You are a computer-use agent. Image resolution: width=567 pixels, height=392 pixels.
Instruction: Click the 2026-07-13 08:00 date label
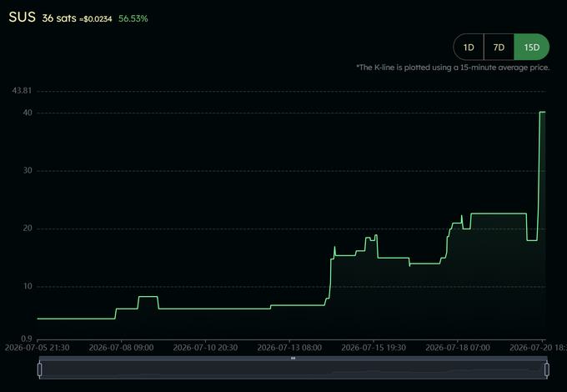click(x=289, y=348)
